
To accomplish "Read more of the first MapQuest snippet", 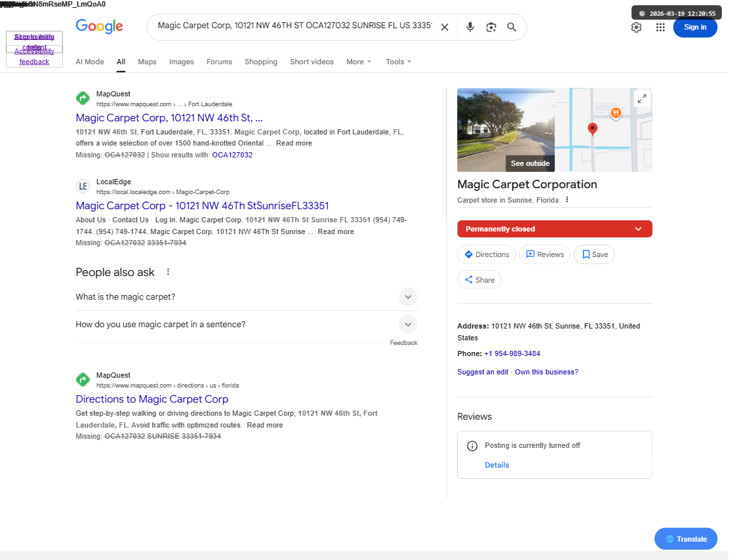I will coord(294,143).
